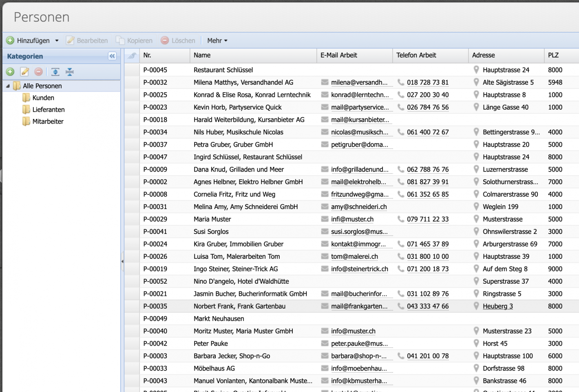
Task: Add a new category with the green plus icon
Action: click(x=10, y=71)
